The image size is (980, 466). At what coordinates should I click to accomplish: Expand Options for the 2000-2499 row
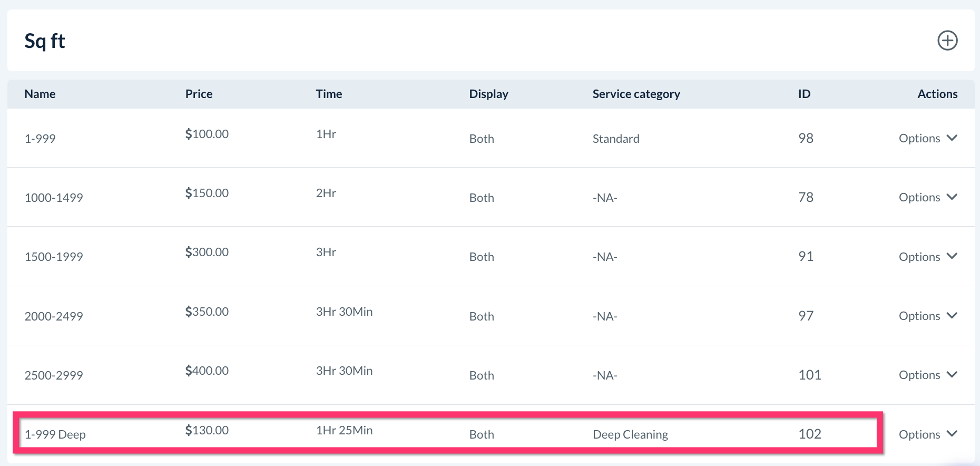point(927,316)
